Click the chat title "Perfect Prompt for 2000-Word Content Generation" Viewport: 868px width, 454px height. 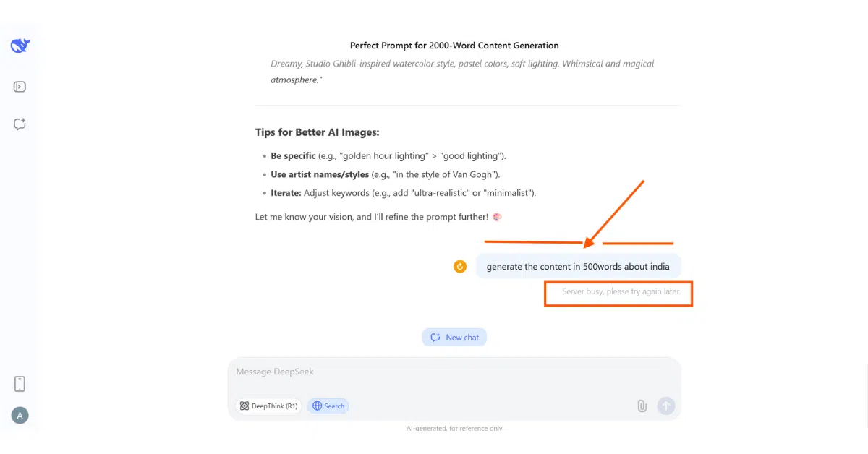[454, 46]
